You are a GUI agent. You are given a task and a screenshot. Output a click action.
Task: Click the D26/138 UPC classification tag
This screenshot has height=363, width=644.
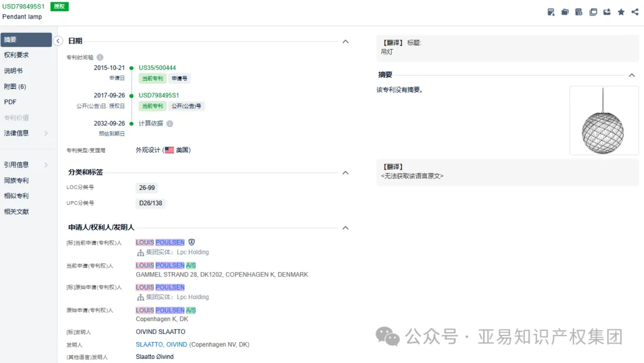[x=150, y=203]
